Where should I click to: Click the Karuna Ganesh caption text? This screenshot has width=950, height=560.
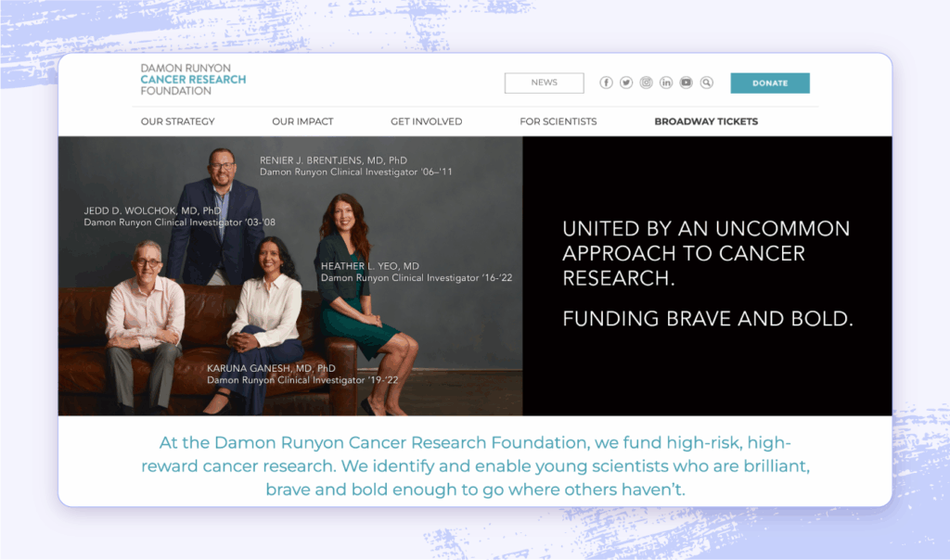point(302,375)
